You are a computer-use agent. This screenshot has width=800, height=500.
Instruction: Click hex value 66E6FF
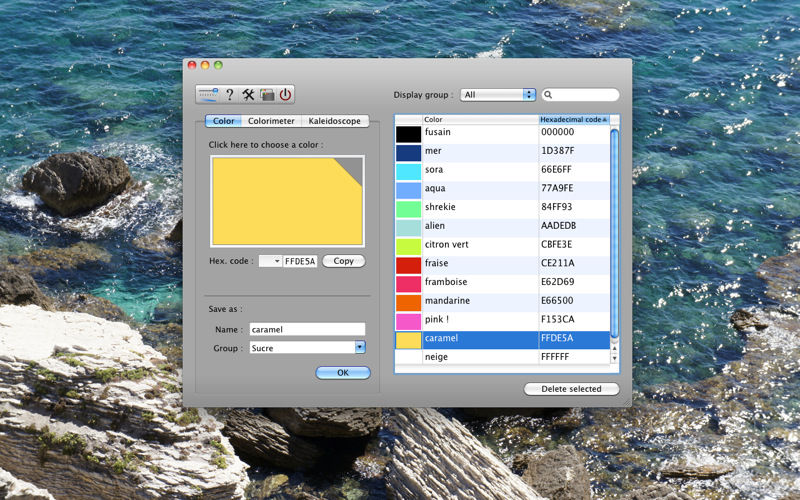(556, 169)
